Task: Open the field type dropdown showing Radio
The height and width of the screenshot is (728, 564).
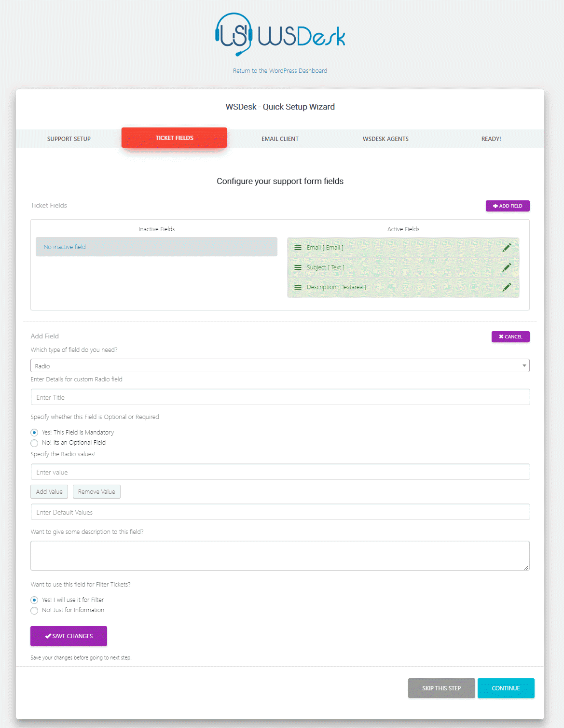Action: 280,365
